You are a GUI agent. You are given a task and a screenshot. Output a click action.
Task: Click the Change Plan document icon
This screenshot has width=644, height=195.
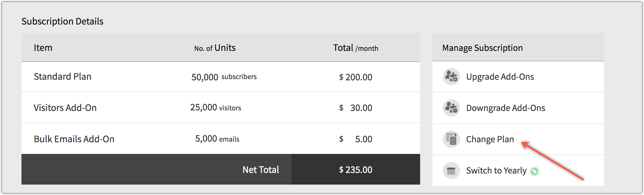451,139
